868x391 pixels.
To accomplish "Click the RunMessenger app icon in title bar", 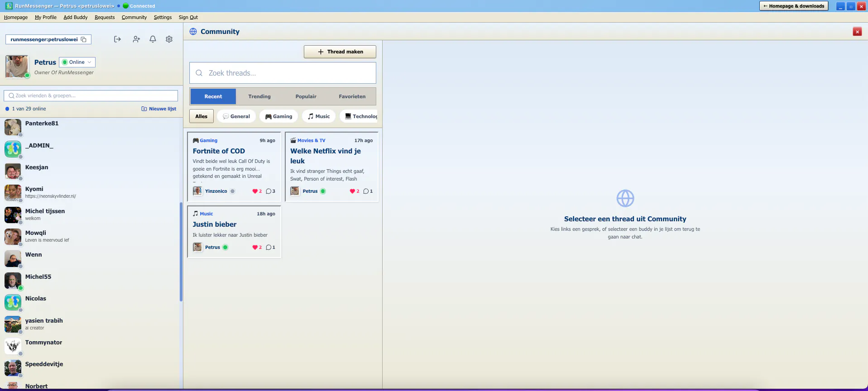I will tap(9, 6).
